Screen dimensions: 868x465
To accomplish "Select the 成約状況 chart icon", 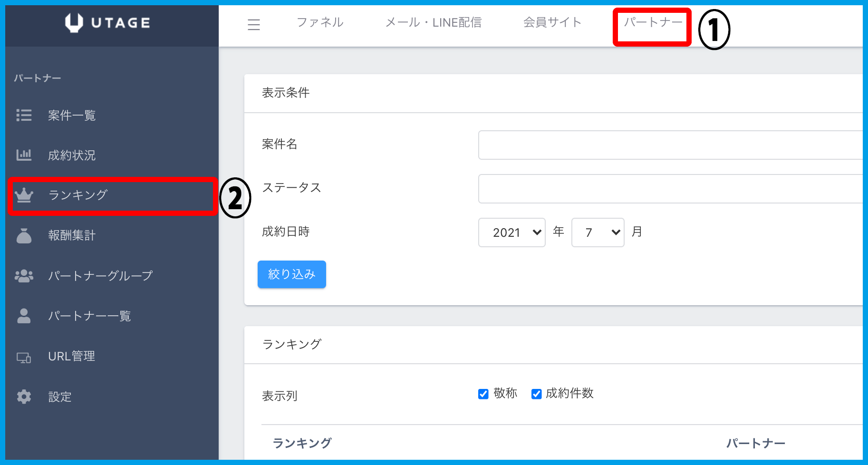I will coord(24,155).
